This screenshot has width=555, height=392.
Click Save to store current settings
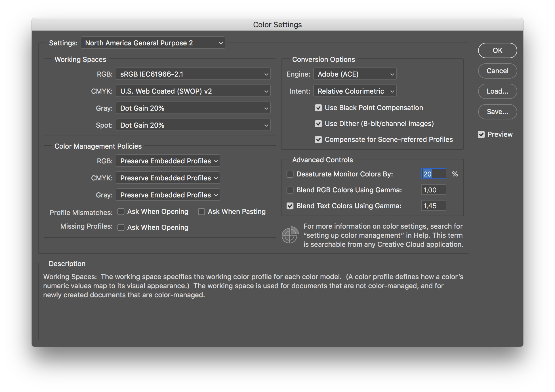tap(497, 112)
